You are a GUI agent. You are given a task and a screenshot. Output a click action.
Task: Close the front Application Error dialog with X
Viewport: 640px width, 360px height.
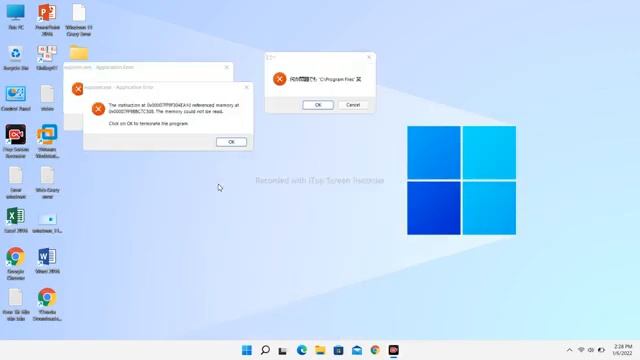click(246, 87)
